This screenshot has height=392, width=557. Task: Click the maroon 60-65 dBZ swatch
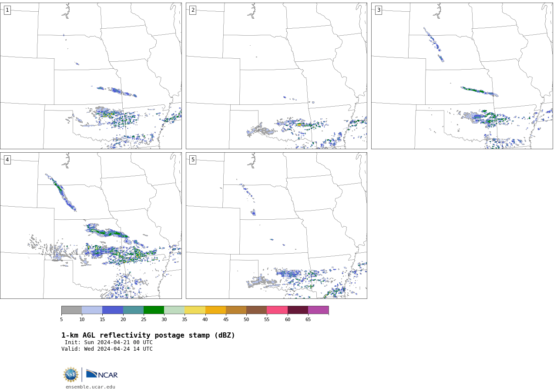coord(298,310)
